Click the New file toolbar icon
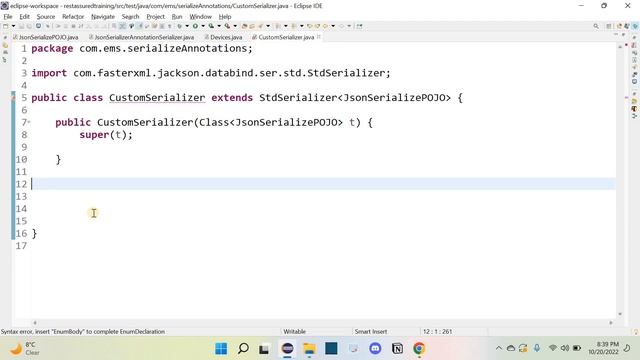The image size is (640, 360). coord(6,26)
